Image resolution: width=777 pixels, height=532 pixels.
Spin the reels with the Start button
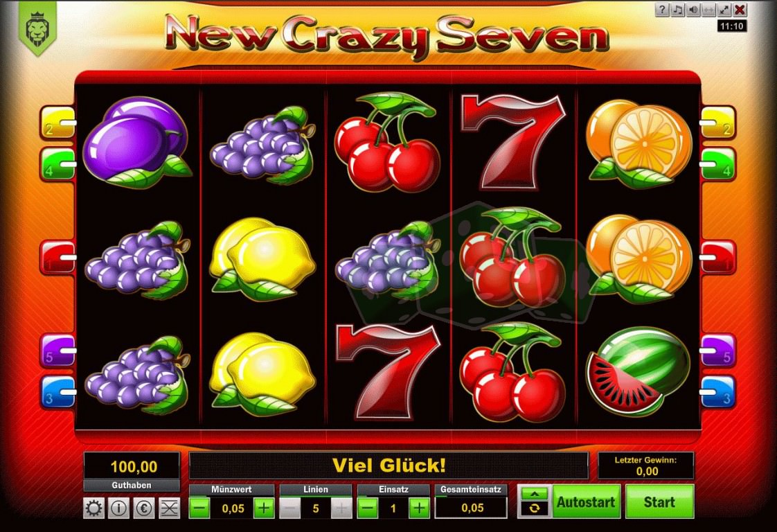[659, 502]
